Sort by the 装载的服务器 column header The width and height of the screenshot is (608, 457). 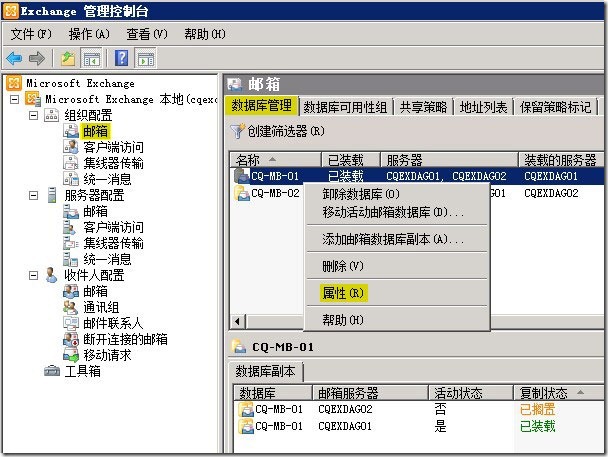pos(561,159)
